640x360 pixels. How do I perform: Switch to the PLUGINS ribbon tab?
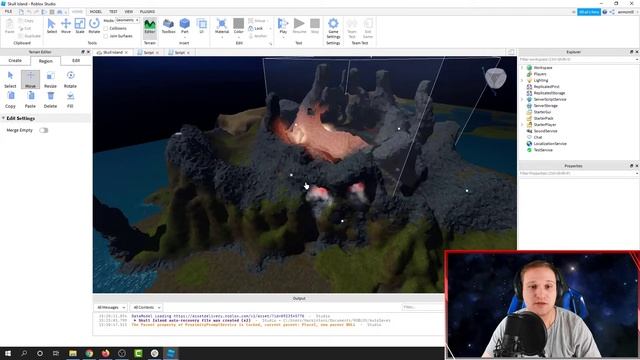[147, 12]
